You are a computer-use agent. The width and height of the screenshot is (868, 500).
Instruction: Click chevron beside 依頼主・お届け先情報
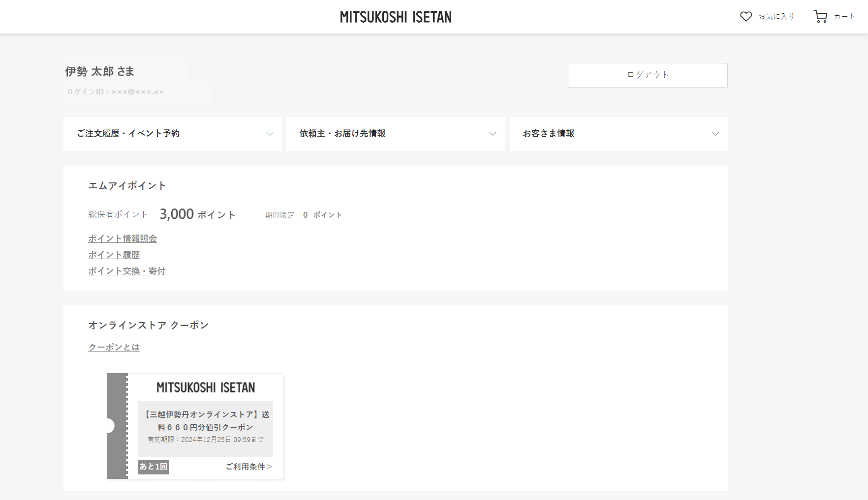[493, 134]
